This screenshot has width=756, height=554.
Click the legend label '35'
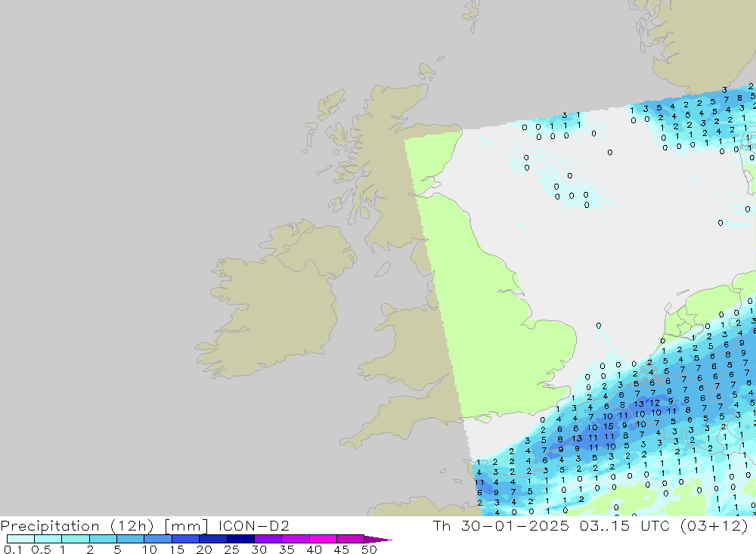[287, 549]
